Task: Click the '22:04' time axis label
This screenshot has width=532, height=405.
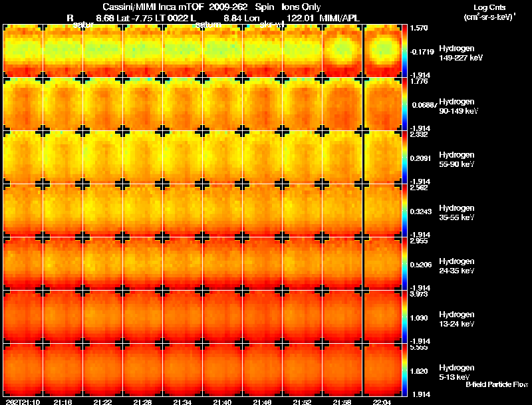Action: tap(382, 402)
